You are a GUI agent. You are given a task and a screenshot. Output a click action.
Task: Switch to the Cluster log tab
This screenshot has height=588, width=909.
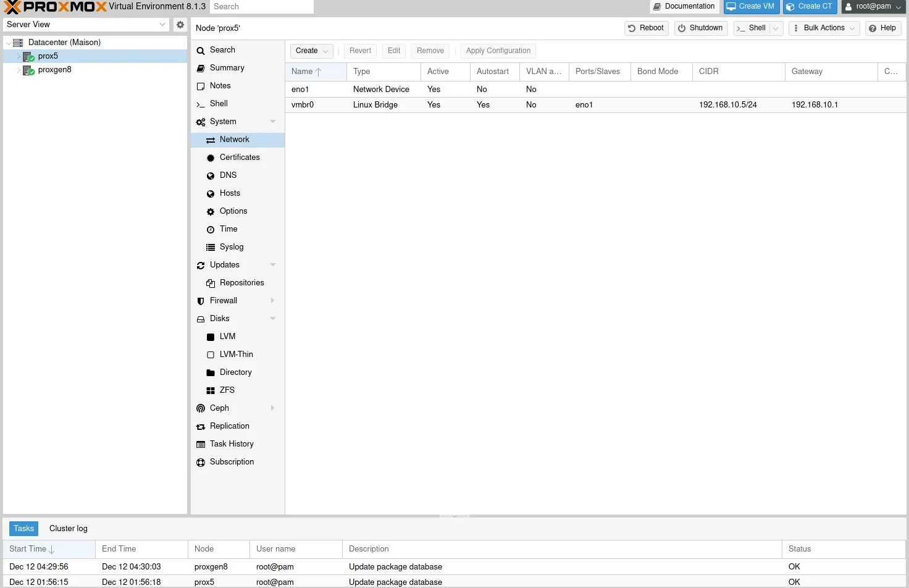68,528
